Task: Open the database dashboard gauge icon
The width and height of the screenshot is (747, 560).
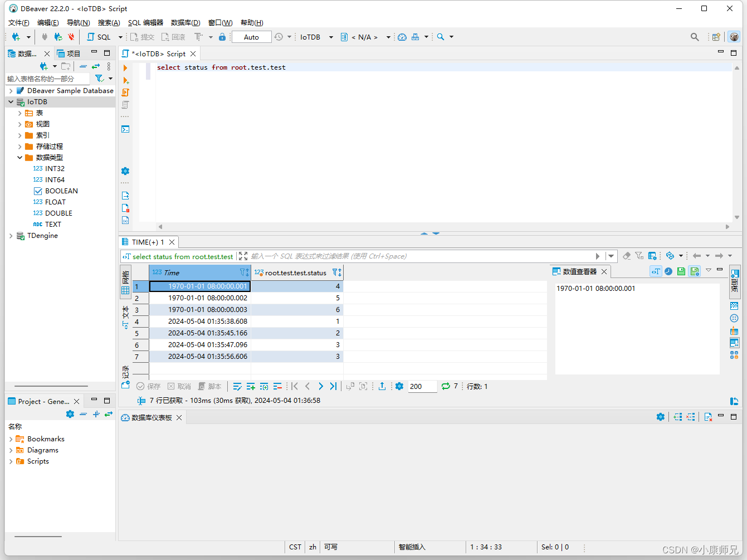Action: pyautogui.click(x=402, y=37)
